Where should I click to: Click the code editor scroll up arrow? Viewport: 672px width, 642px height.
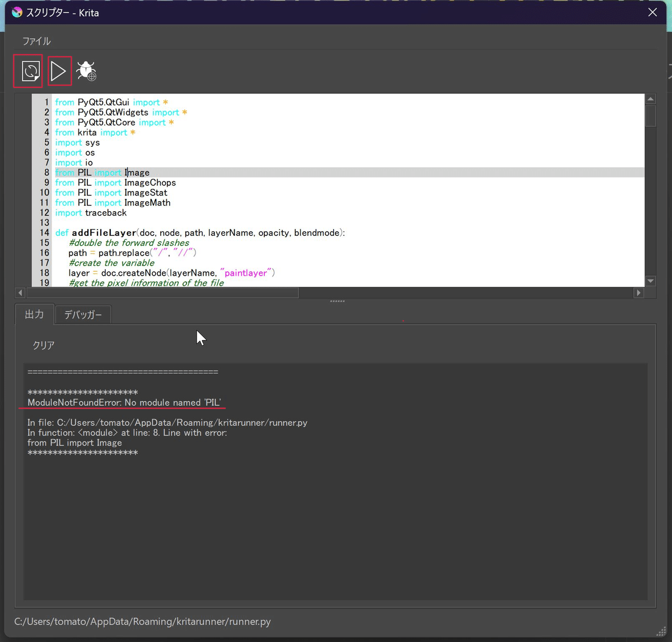pos(650,99)
